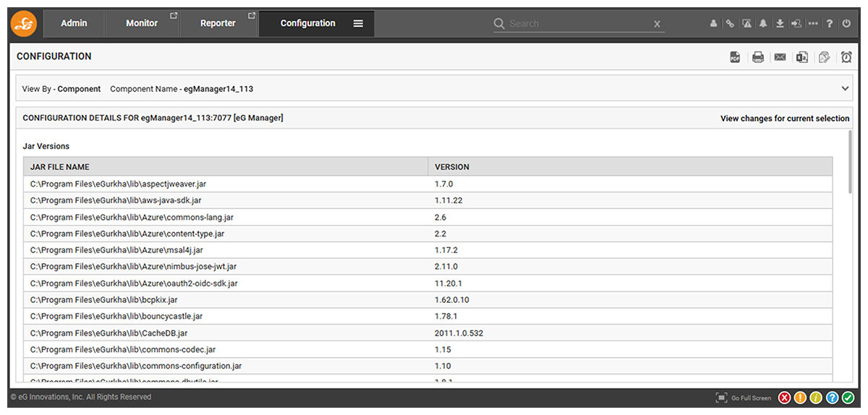Open the Configuration hamburger menu

pos(358,24)
